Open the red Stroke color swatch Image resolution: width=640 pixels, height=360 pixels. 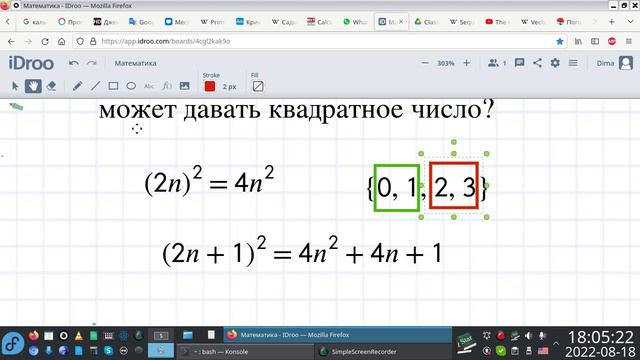[210, 87]
